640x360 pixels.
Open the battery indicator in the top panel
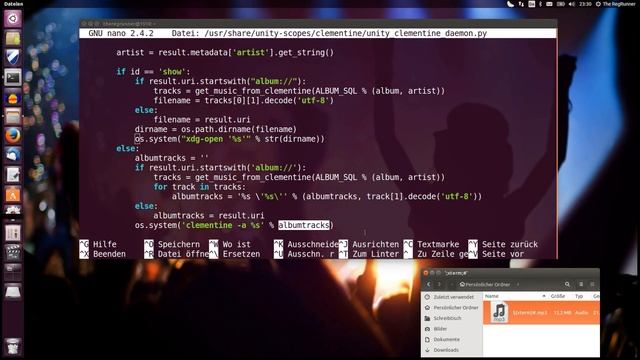point(561,4)
